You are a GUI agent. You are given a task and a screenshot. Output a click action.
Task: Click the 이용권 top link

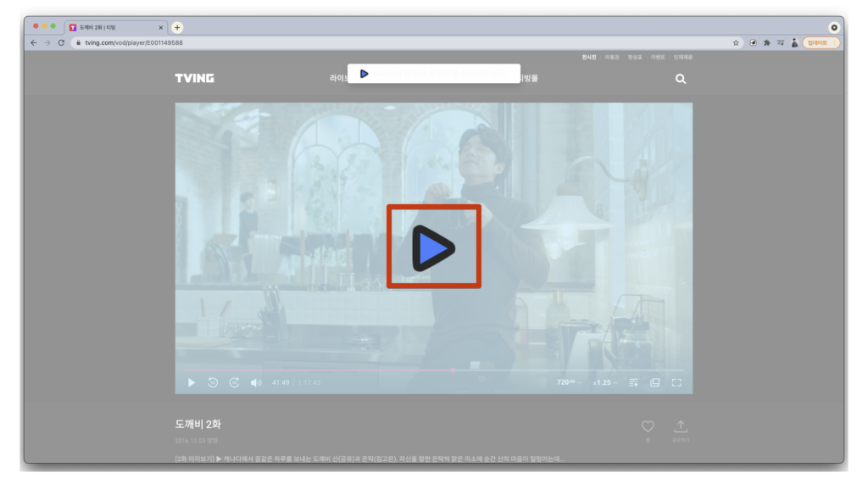point(612,57)
